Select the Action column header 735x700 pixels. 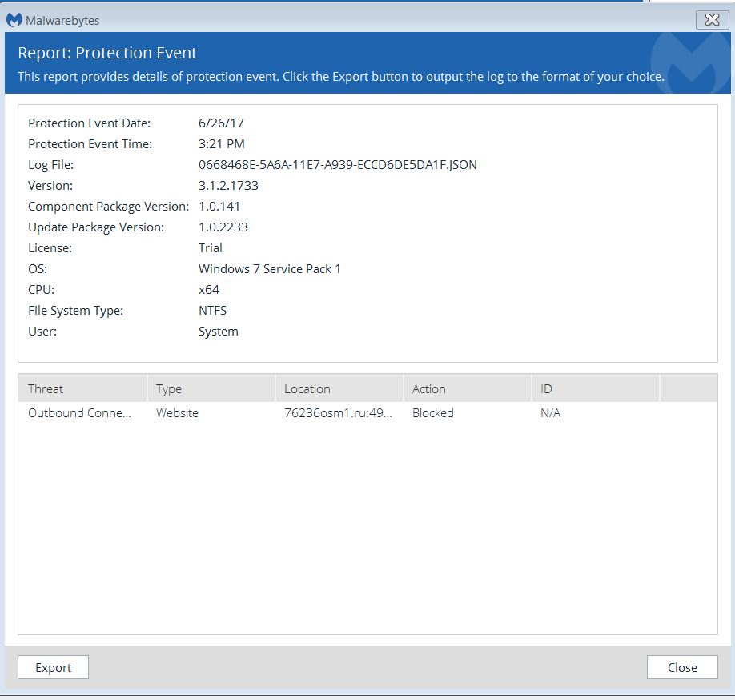(428, 388)
